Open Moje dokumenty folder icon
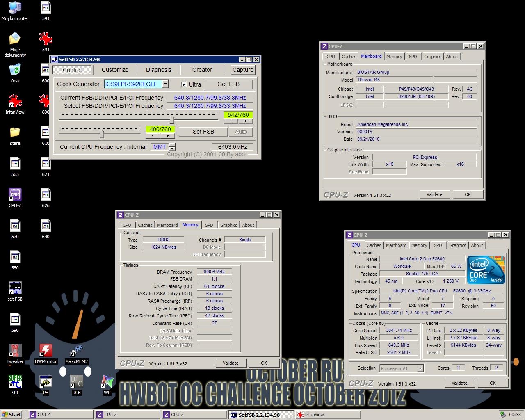The image size is (525, 420). [15, 45]
